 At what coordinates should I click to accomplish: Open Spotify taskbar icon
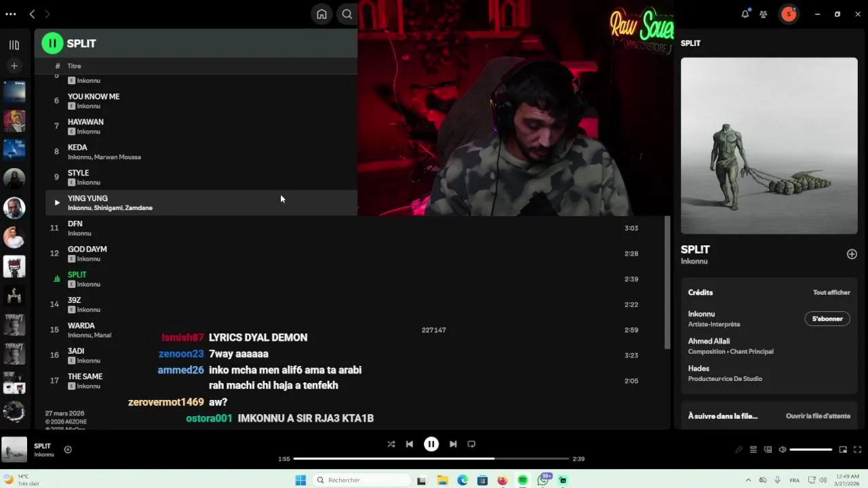522,480
